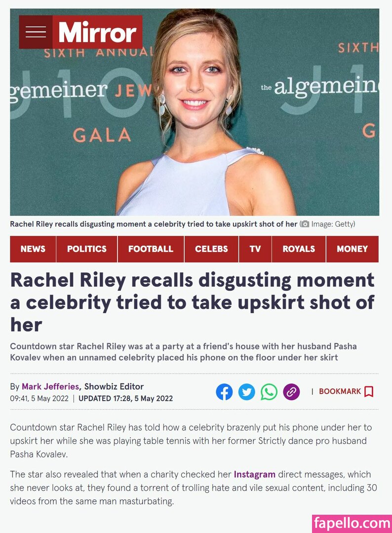The width and height of the screenshot is (392, 533).
Task: Open the TV section tab
Action: click(x=255, y=249)
